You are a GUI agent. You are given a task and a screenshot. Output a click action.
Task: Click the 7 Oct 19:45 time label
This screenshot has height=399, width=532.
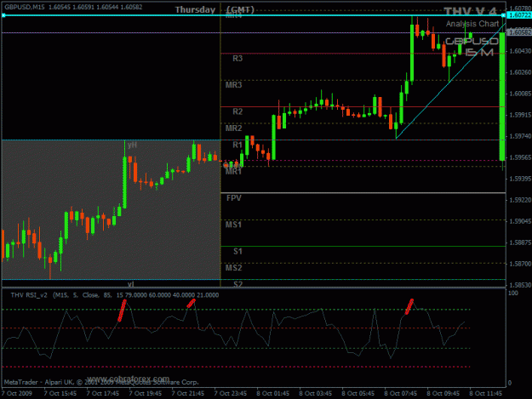click(146, 394)
